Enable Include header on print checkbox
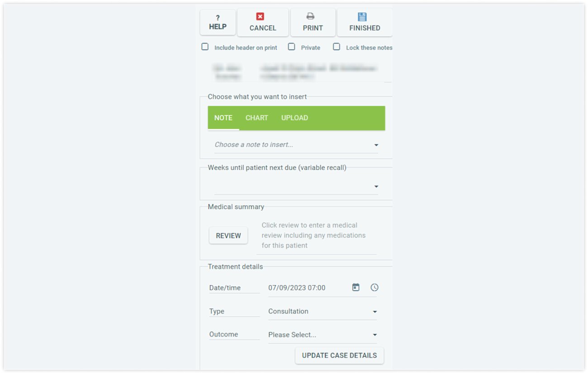This screenshot has height=374, width=588. pyautogui.click(x=205, y=47)
